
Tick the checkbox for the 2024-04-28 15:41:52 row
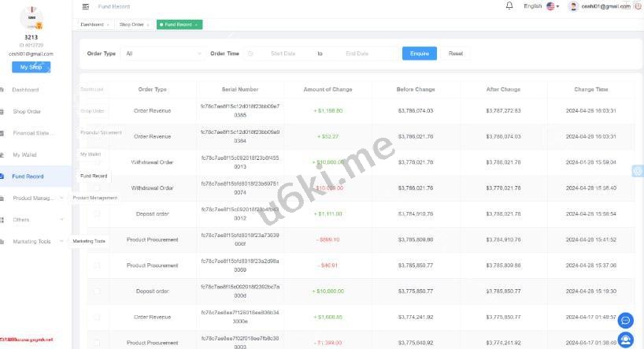[97, 239]
